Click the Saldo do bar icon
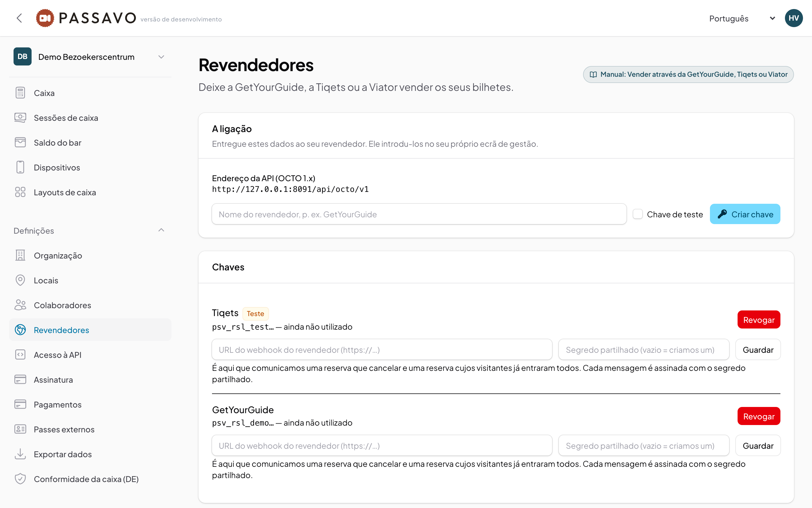The height and width of the screenshot is (508, 812). [20, 143]
